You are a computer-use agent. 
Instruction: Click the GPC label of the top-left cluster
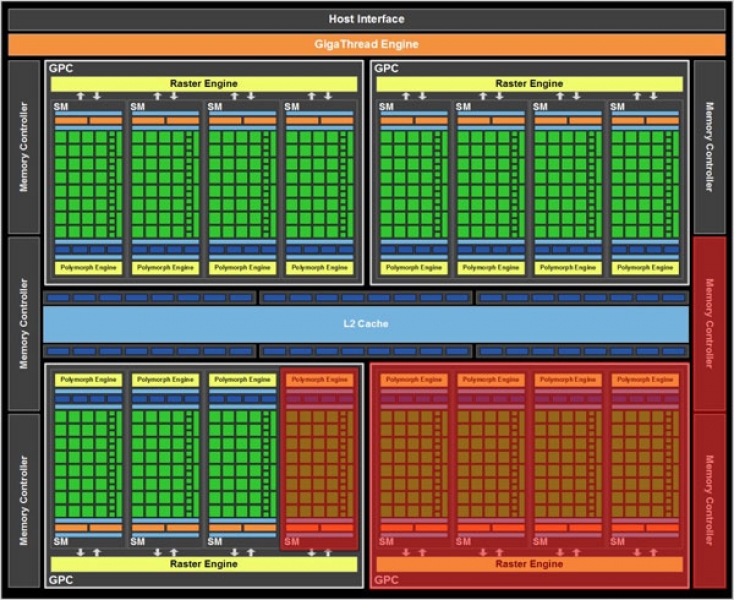(61, 69)
